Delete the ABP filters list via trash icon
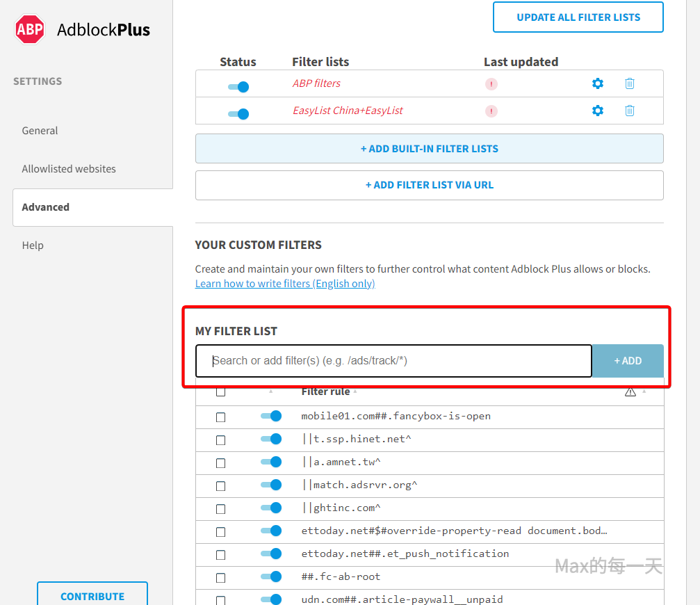This screenshot has width=700, height=605. pyautogui.click(x=629, y=83)
